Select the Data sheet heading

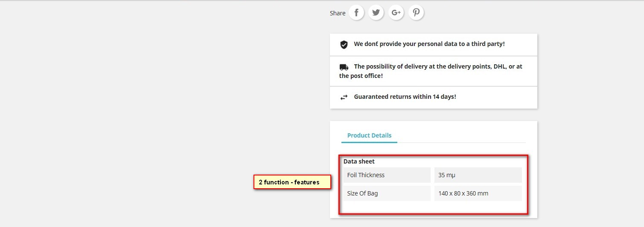(x=359, y=161)
